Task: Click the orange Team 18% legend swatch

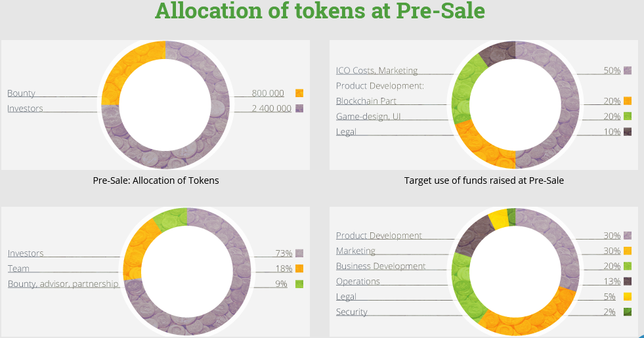Action: point(299,268)
